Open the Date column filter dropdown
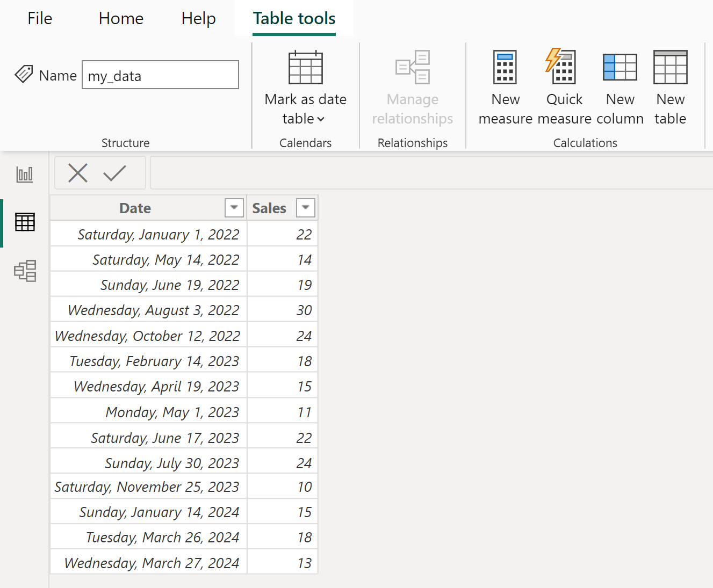713x588 pixels. tap(233, 207)
